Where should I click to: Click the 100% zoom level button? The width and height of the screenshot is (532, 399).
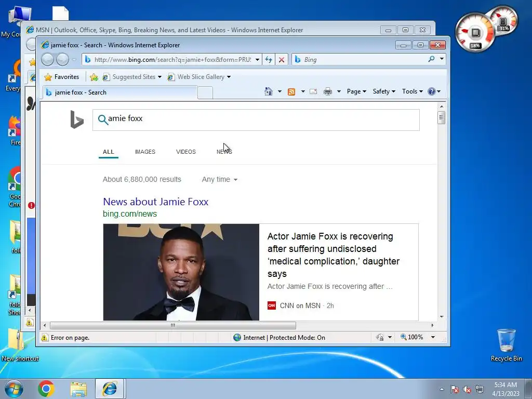point(411,337)
